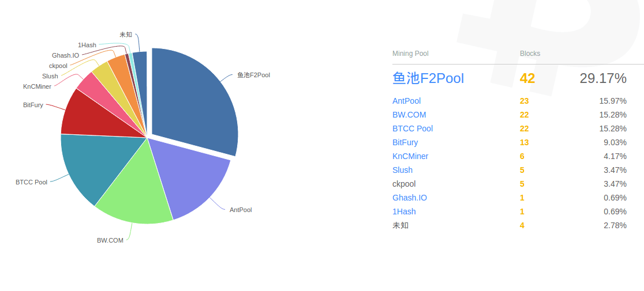Open the BW.COM pool link
This screenshot has width=644, height=291.
(x=409, y=115)
